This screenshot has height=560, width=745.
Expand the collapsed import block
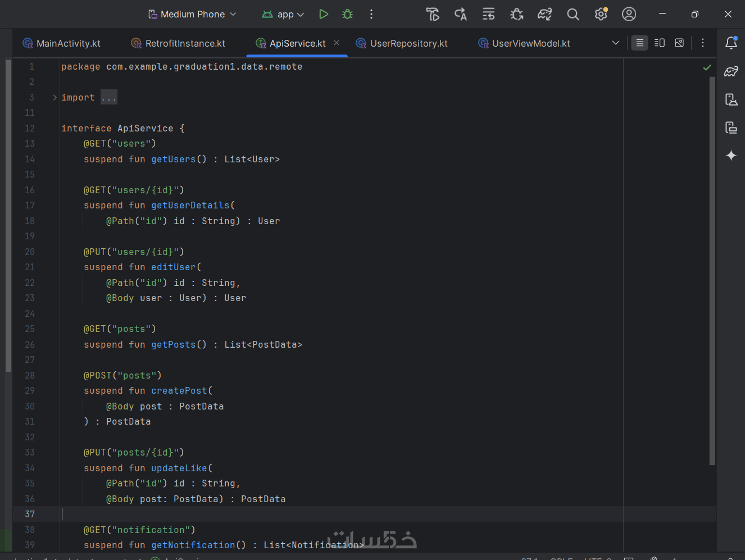[55, 97]
